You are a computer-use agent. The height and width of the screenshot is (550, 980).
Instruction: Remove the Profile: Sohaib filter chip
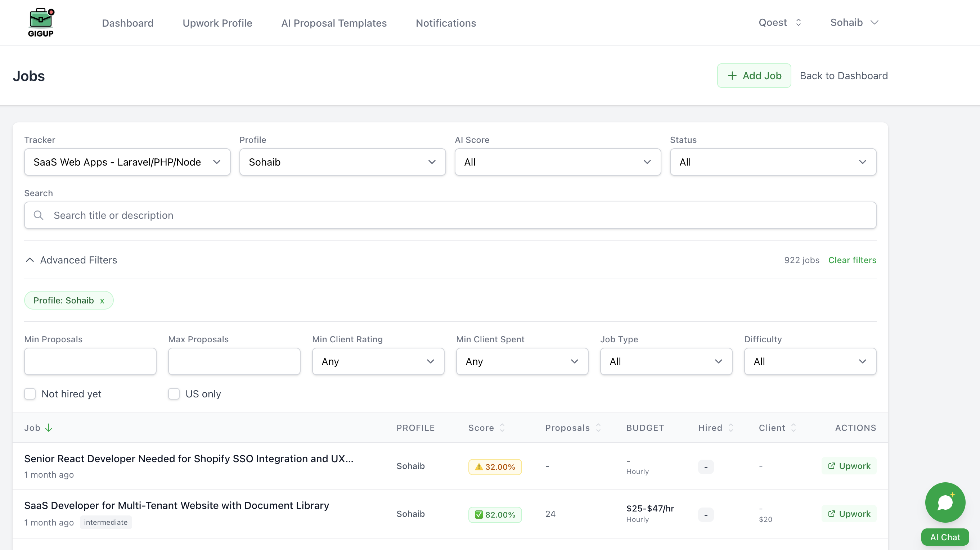pos(102,301)
